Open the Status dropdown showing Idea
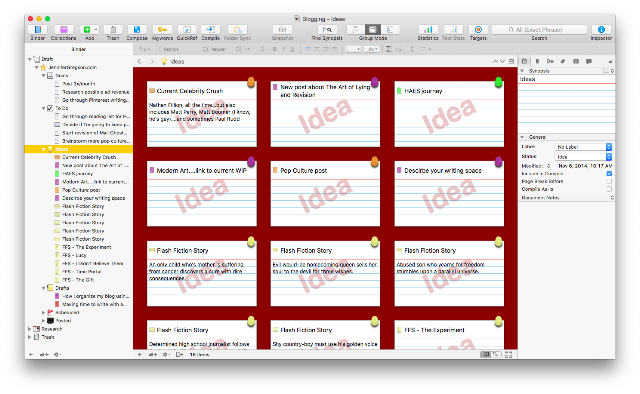The image size is (640, 394). click(x=583, y=157)
